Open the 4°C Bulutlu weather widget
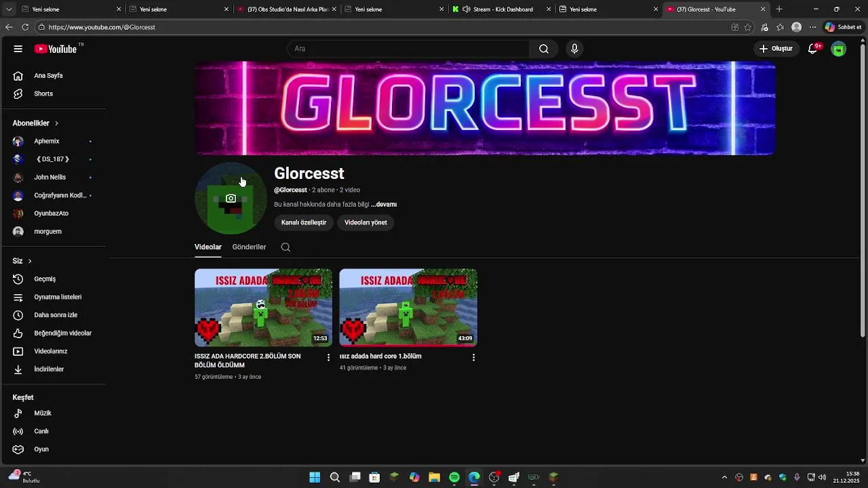 pyautogui.click(x=23, y=477)
